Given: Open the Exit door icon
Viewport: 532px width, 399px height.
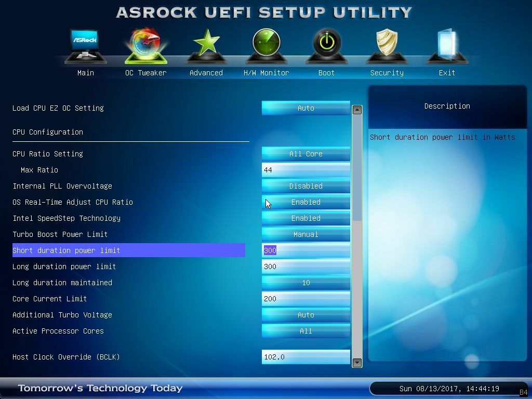Looking at the screenshot, I should coord(447,46).
